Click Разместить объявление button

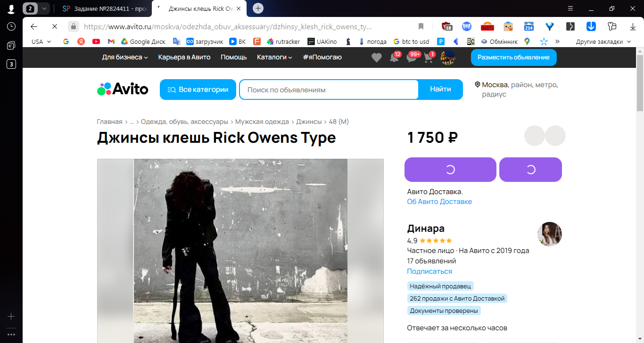tap(513, 57)
